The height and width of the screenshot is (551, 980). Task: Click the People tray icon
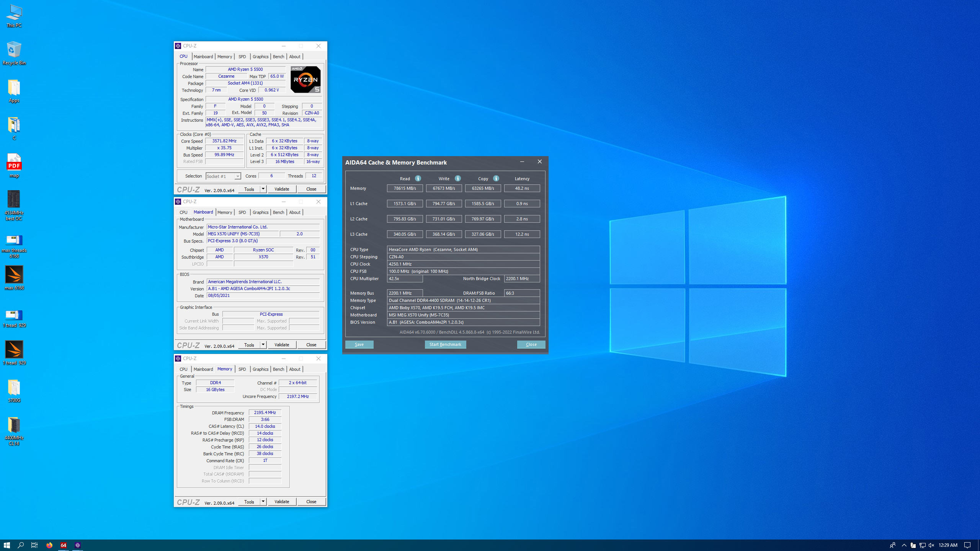click(x=892, y=545)
